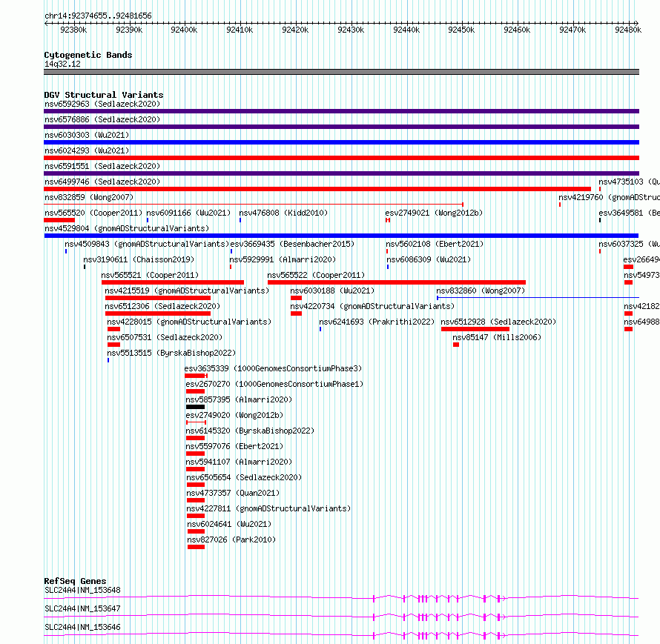Click nsv6512306 (Sedlazeck2020) red bar
660x644 pixels.
coord(158,313)
